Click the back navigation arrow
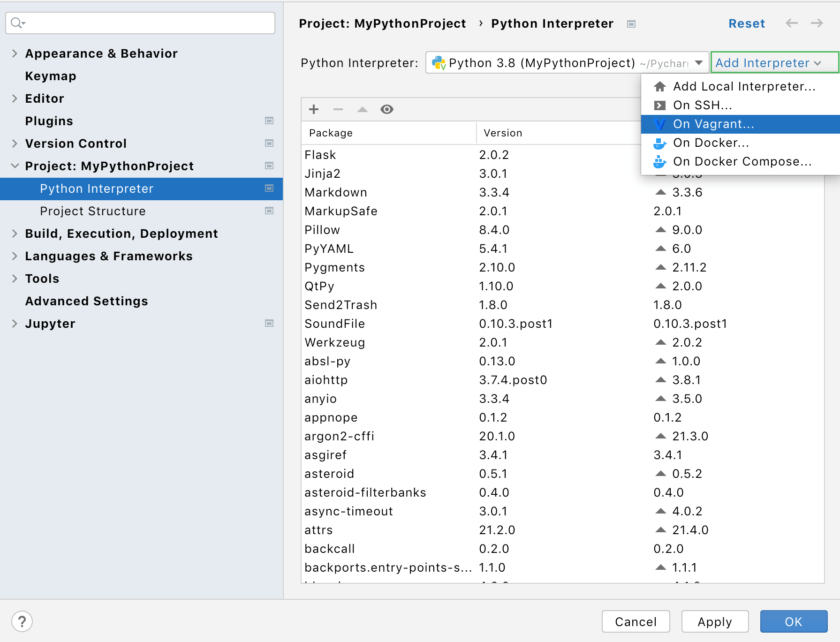This screenshot has width=840, height=642. pos(792,23)
